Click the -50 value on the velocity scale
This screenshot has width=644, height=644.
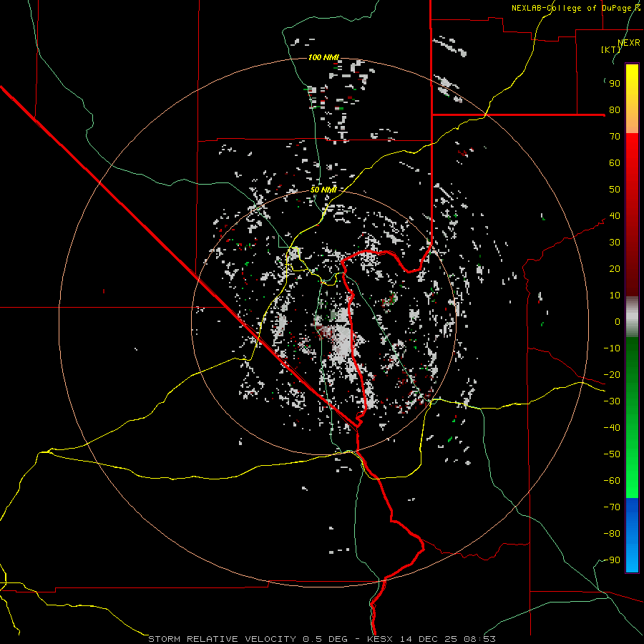tap(612, 454)
